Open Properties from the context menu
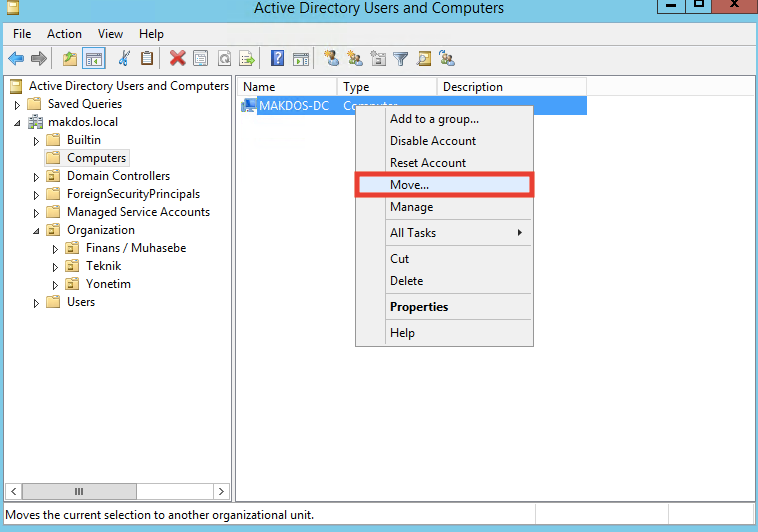 coord(444,307)
